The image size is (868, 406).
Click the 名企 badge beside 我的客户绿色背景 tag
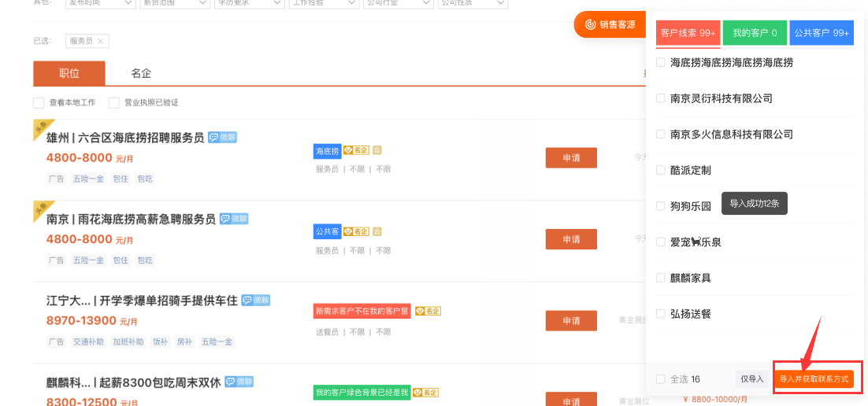(425, 392)
